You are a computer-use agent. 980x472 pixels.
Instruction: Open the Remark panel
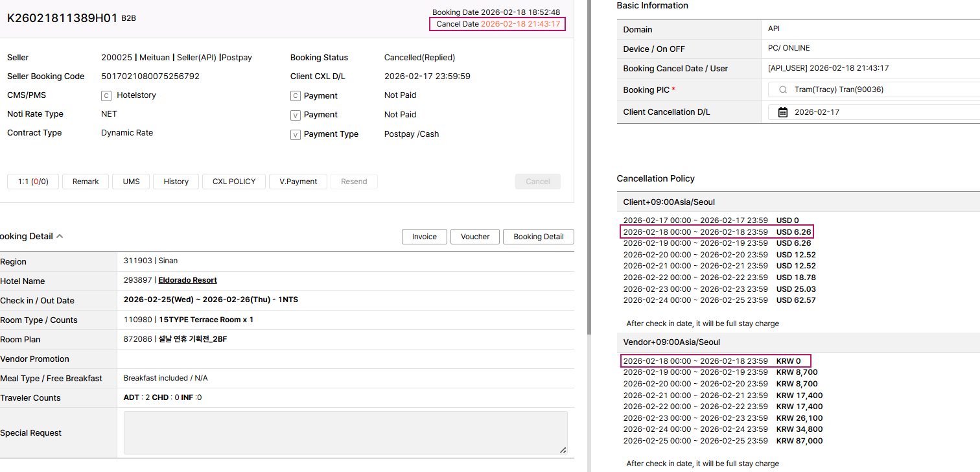pos(86,182)
